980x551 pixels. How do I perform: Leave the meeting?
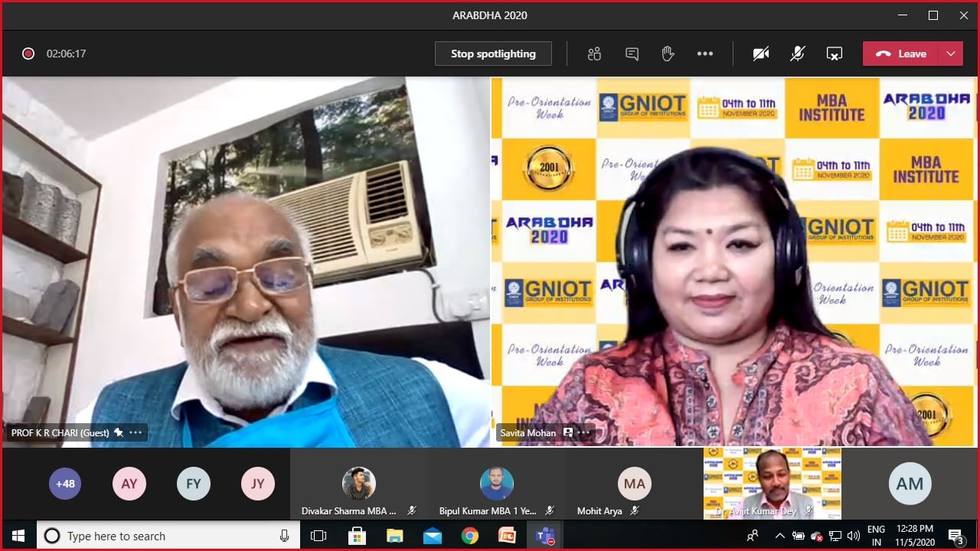901,54
